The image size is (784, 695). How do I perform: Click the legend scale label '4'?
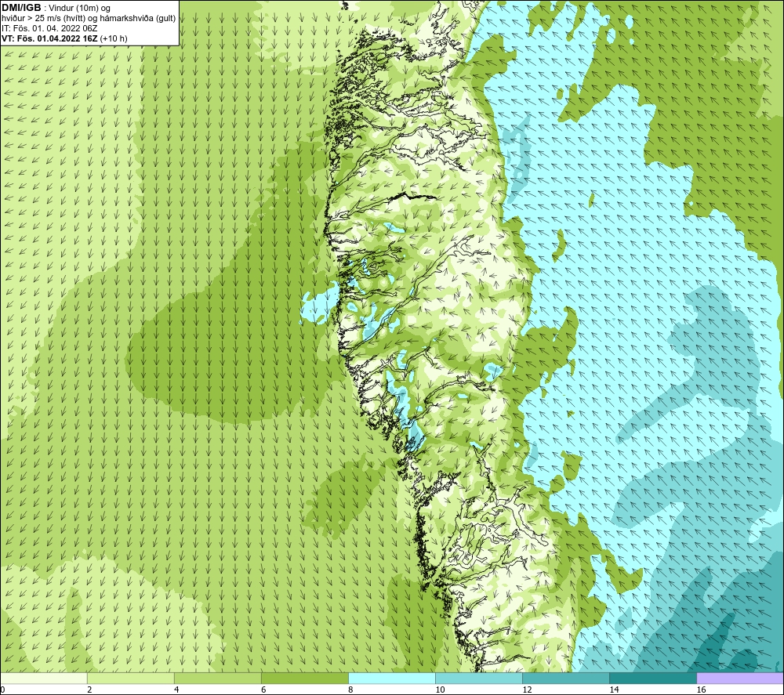(x=176, y=690)
